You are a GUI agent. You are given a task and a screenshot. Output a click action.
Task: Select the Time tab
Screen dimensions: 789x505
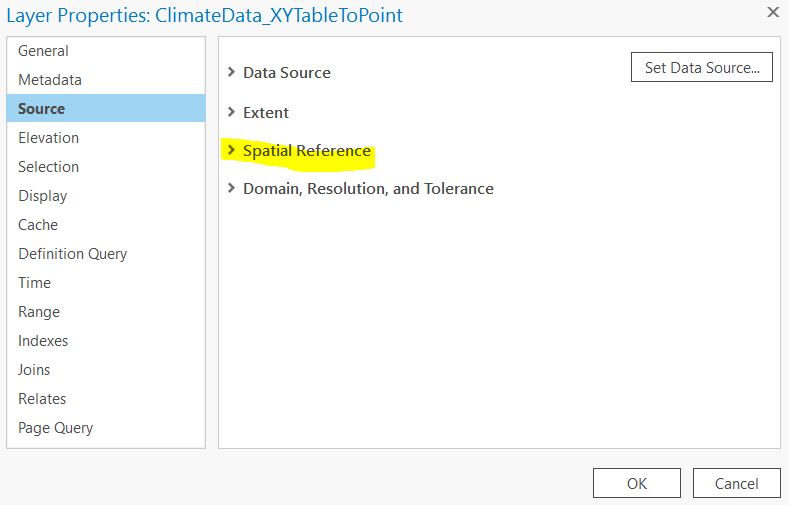click(x=34, y=283)
